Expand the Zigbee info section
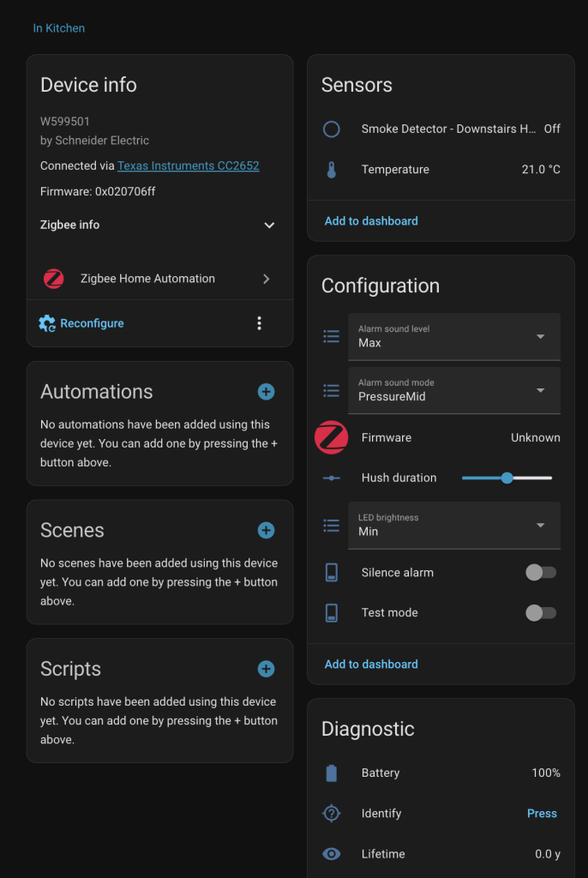The height and width of the screenshot is (878, 588). pyautogui.click(x=269, y=226)
